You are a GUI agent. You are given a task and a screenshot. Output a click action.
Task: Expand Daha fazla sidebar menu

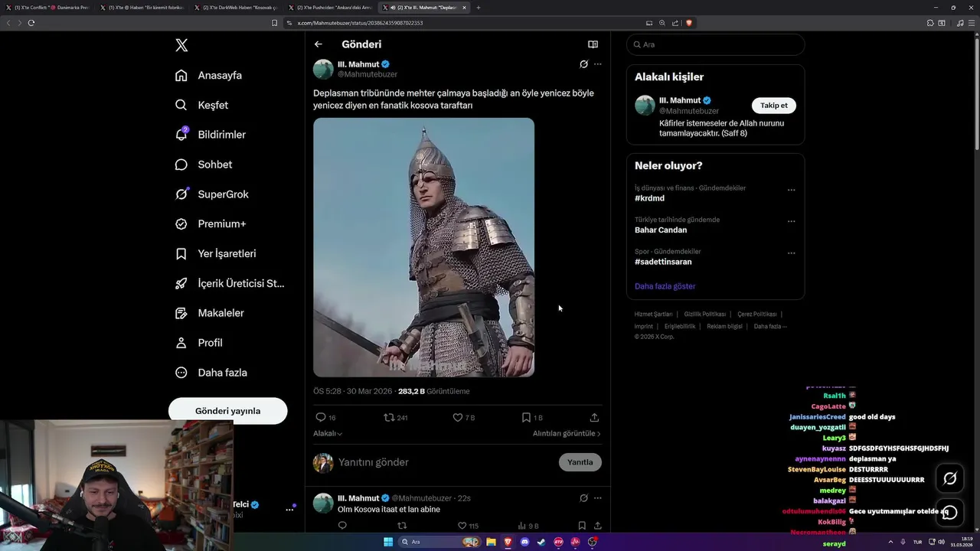coord(211,373)
